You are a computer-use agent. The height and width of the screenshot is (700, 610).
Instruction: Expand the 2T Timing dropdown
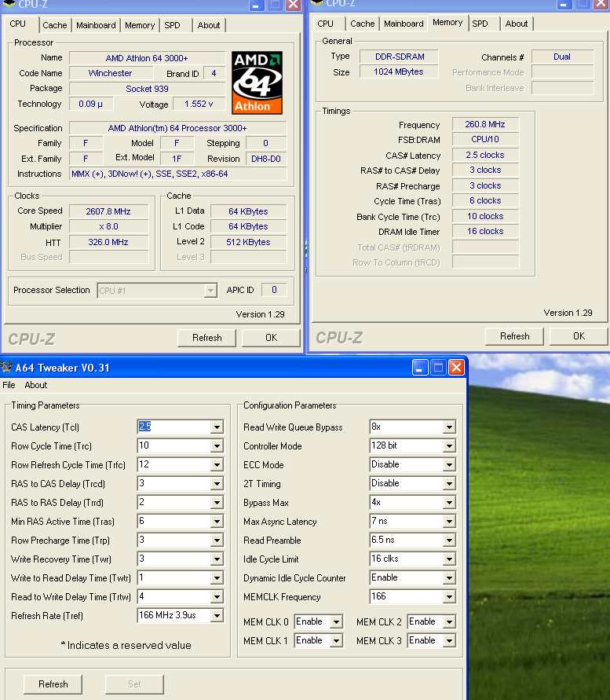pos(449,483)
